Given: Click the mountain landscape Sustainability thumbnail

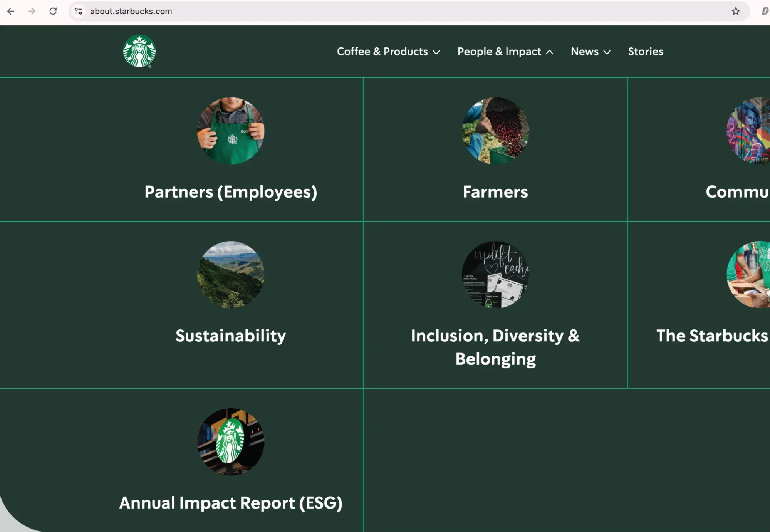Looking at the screenshot, I should pos(231,275).
